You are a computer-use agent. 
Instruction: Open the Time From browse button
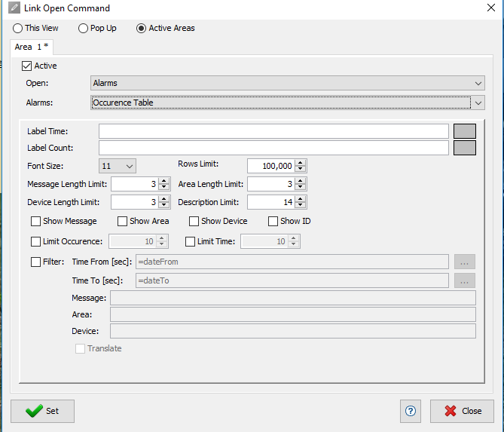click(x=465, y=262)
